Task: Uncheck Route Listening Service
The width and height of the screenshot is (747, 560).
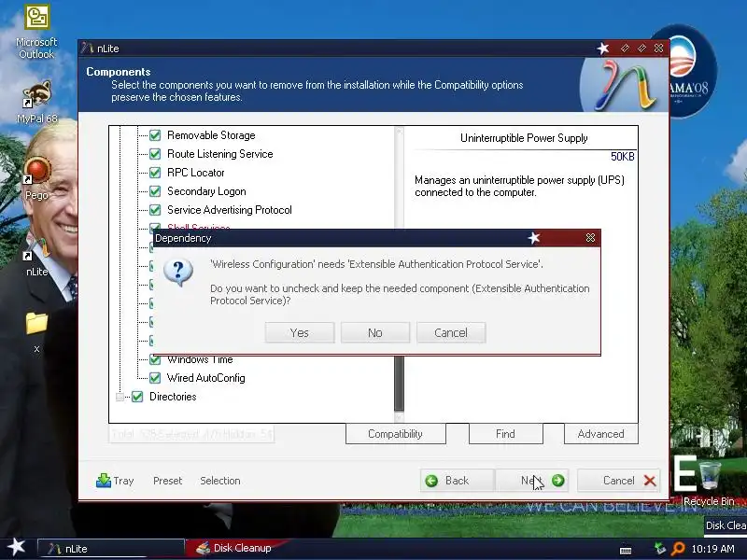Action: coord(155,154)
